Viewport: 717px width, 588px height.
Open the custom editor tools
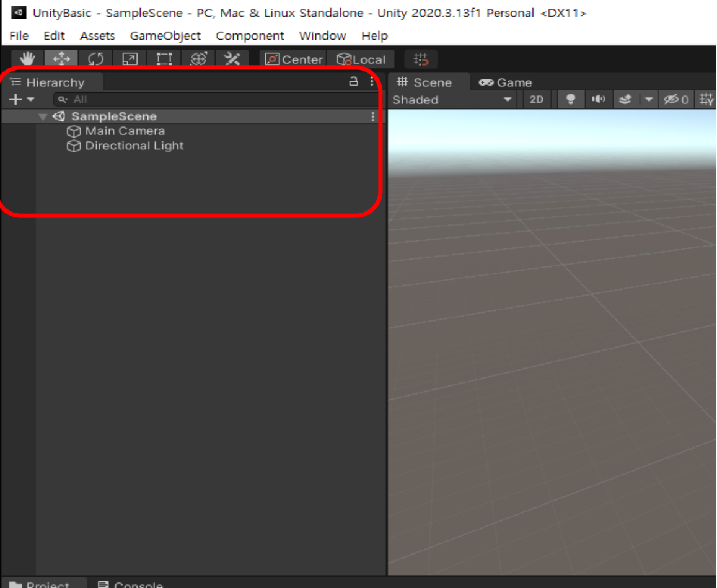(232, 59)
